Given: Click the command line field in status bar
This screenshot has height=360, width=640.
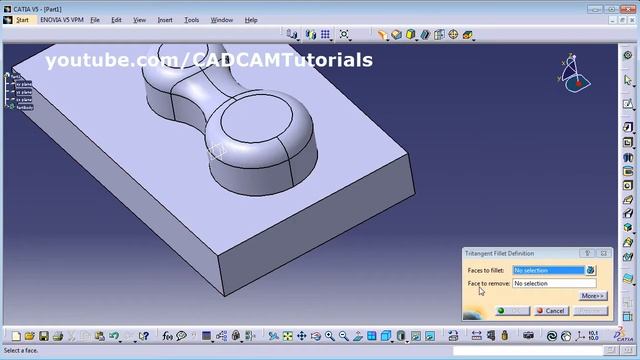Looking at the screenshot, I should tap(527, 350).
